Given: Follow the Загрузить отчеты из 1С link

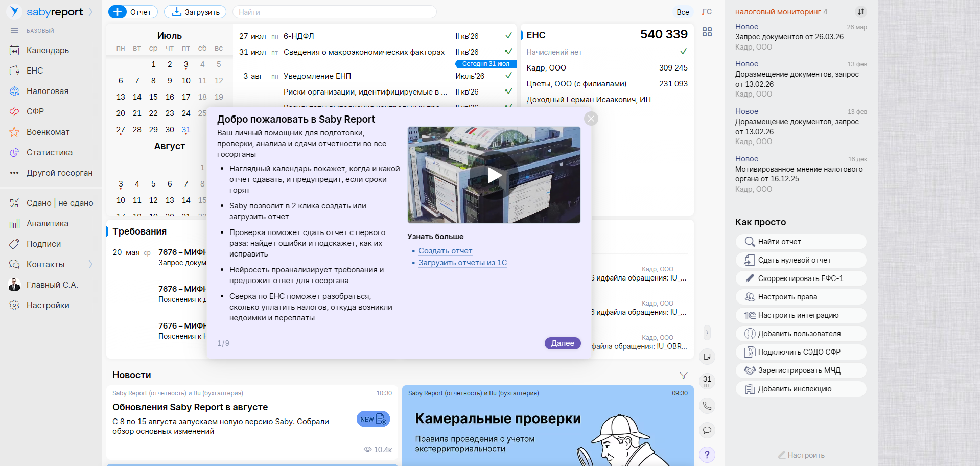Looking at the screenshot, I should click(462, 263).
